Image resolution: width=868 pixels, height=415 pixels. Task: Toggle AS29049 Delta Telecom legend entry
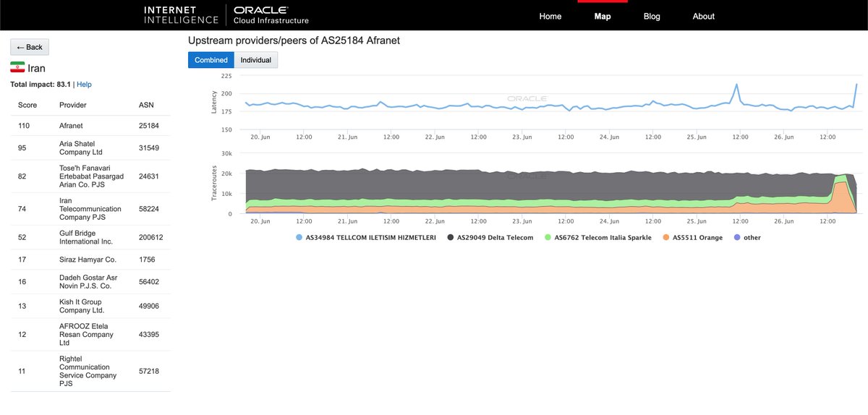(x=490, y=237)
